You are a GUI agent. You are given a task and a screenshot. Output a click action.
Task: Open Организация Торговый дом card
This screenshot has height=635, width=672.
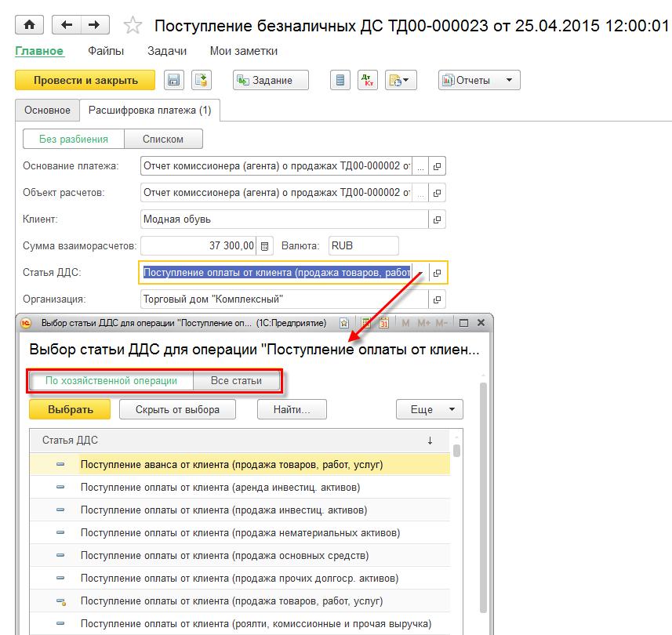tap(437, 299)
